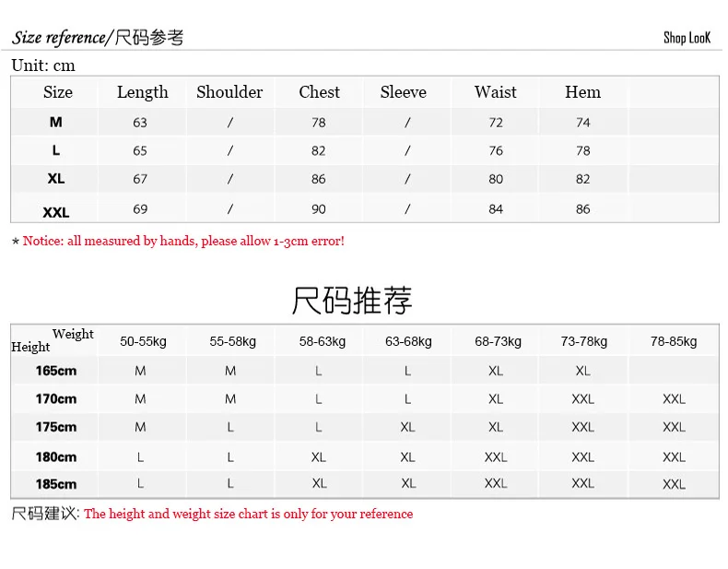This screenshot has height=569, width=728.
Task: Click the height and weight reference note
Action: [x=249, y=514]
